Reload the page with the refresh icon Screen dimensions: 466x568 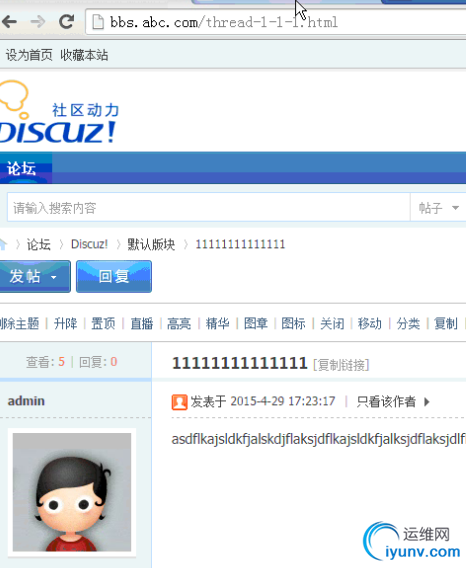[67, 22]
